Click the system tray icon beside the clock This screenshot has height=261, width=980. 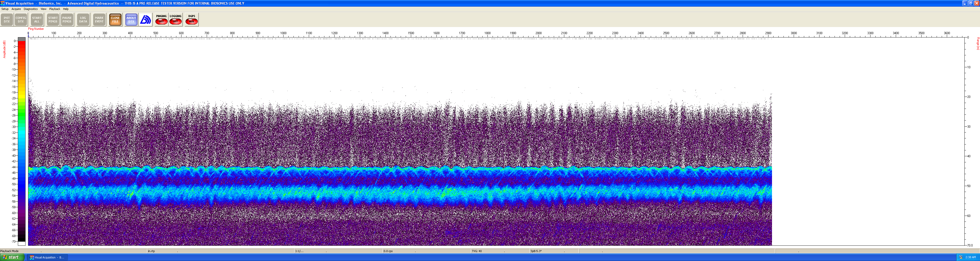[x=961, y=257]
